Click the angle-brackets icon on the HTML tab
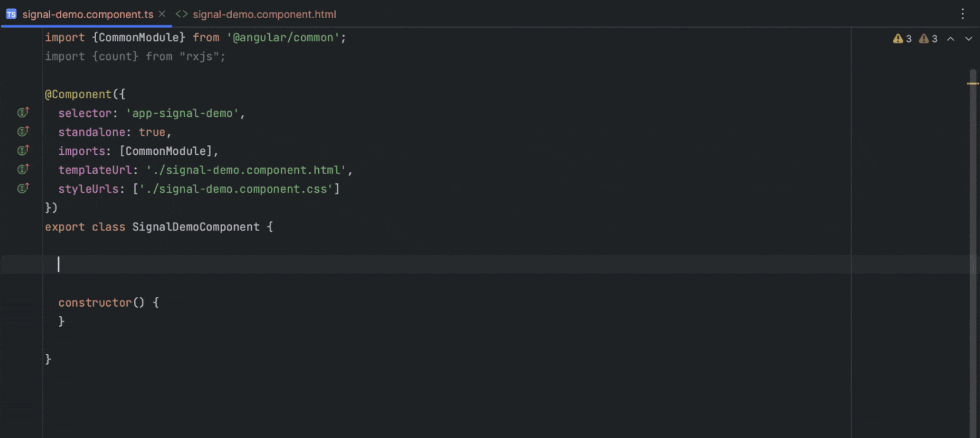This screenshot has width=980, height=438. coord(181,14)
